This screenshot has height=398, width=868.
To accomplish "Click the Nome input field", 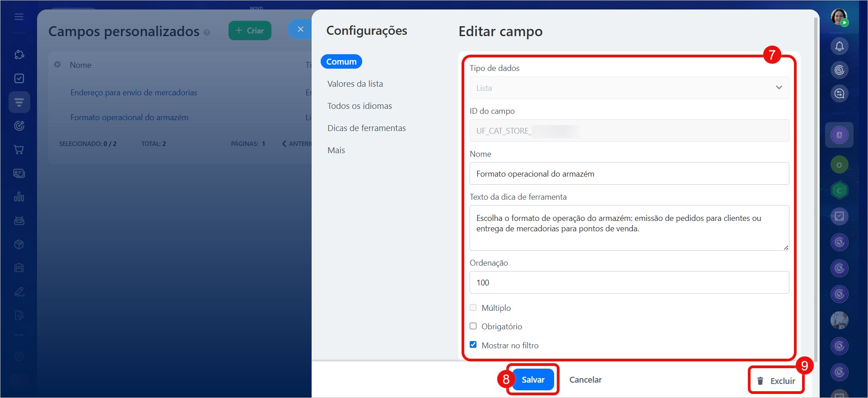I will (x=629, y=174).
